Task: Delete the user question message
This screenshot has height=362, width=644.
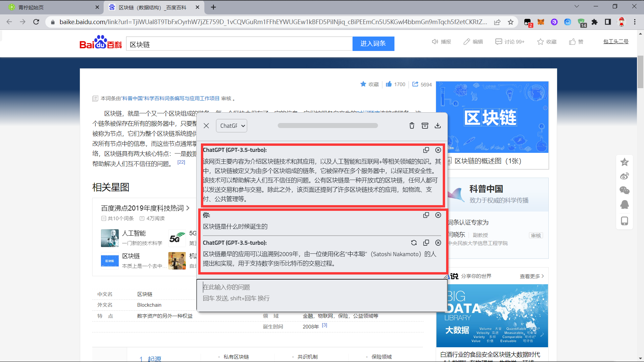Action: pos(438,215)
